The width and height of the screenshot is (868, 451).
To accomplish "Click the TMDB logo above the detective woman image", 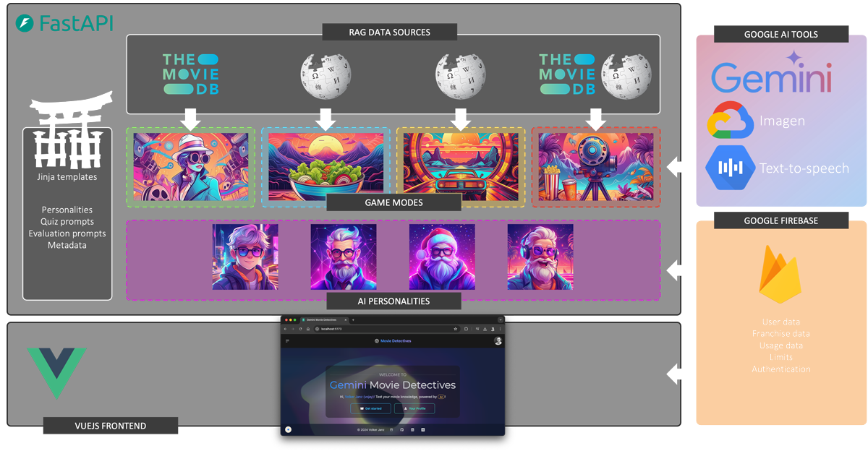I will [x=191, y=74].
